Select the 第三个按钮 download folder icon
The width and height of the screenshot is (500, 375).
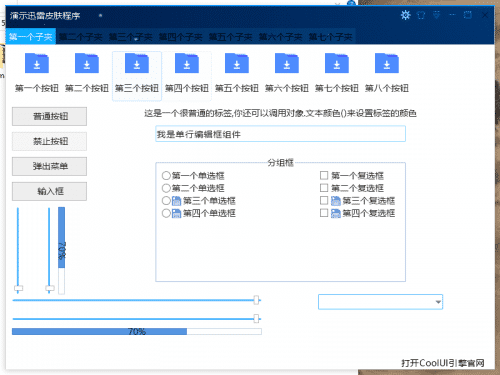coord(137,63)
